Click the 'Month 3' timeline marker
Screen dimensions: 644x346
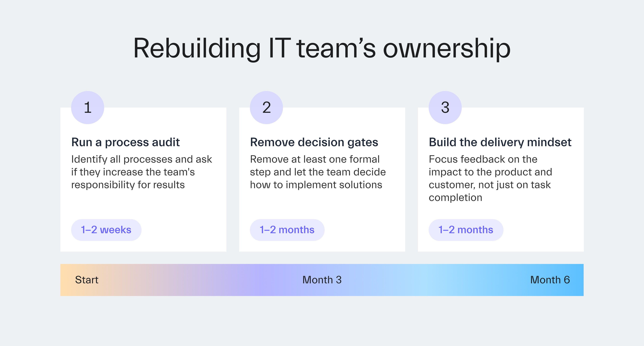[x=322, y=280]
